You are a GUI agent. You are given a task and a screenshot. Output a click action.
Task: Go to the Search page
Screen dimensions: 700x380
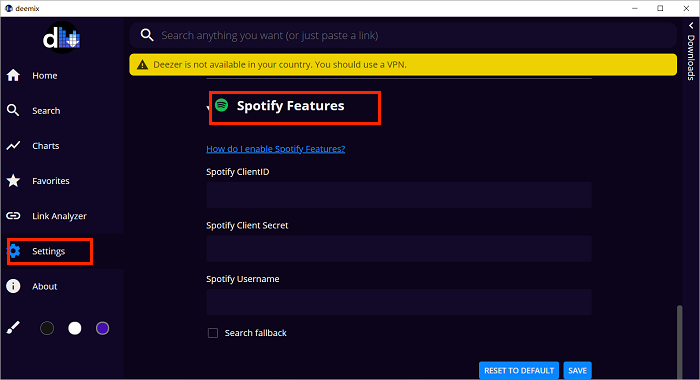coord(46,110)
